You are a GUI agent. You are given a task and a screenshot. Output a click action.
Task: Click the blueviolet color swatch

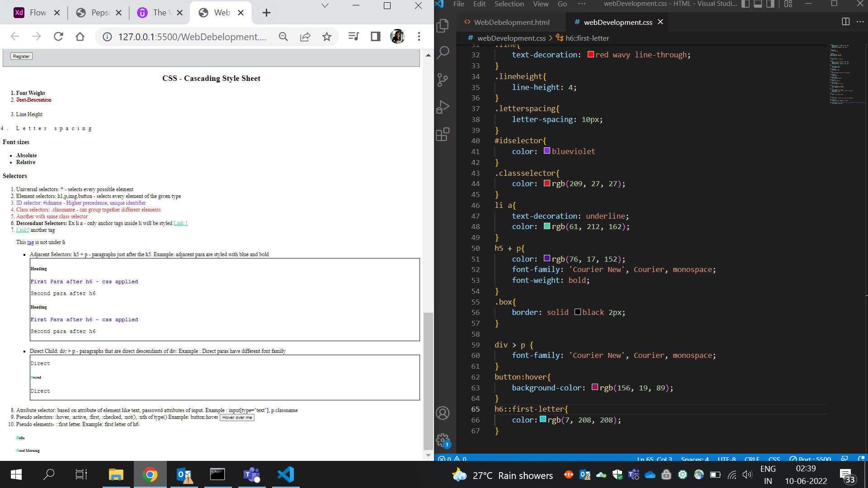point(547,151)
